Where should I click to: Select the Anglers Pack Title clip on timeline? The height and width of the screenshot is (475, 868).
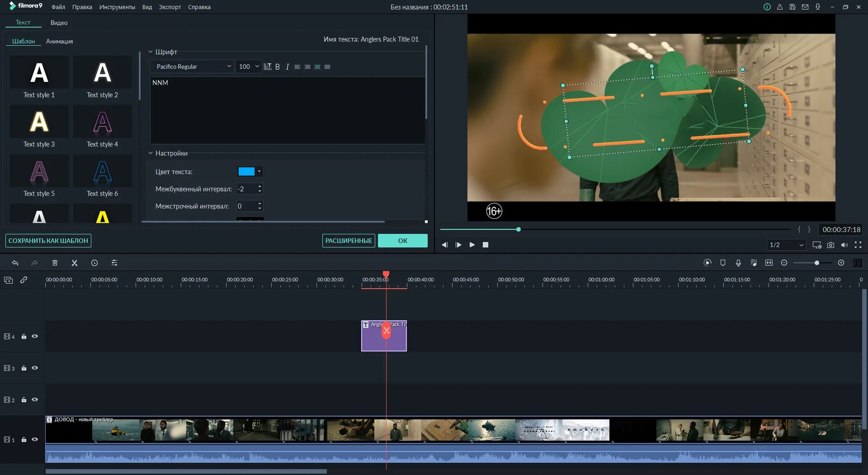pos(384,336)
